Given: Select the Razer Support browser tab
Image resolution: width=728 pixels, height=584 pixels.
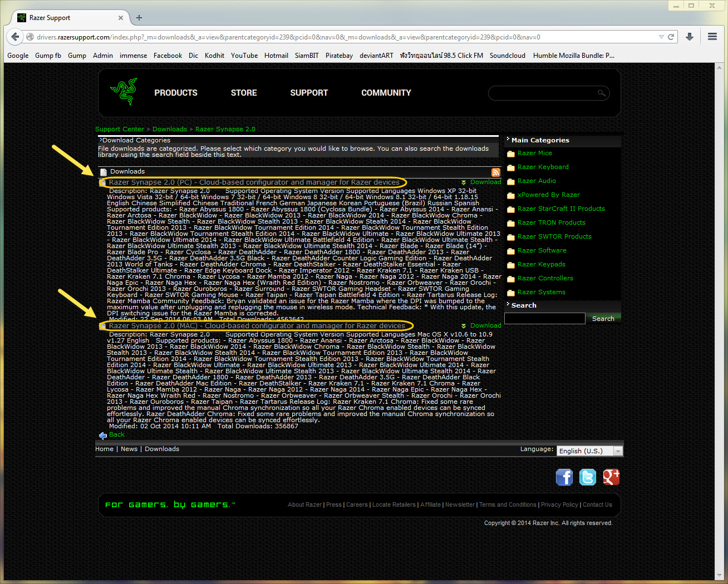Looking at the screenshot, I should 71,18.
